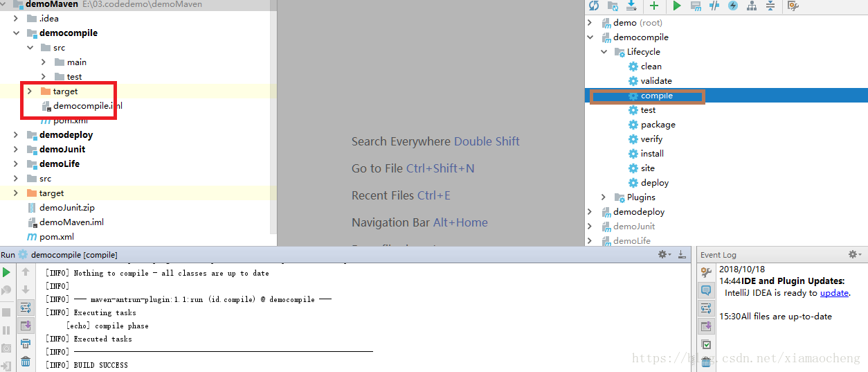
Task: Open root pom.xml below demoMaven.iml
Action: pyautogui.click(x=50, y=237)
